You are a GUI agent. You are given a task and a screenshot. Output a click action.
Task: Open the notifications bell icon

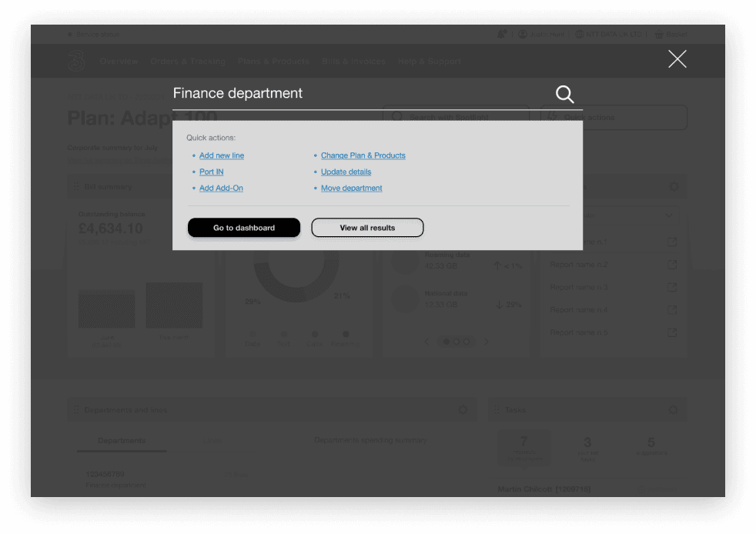502,34
